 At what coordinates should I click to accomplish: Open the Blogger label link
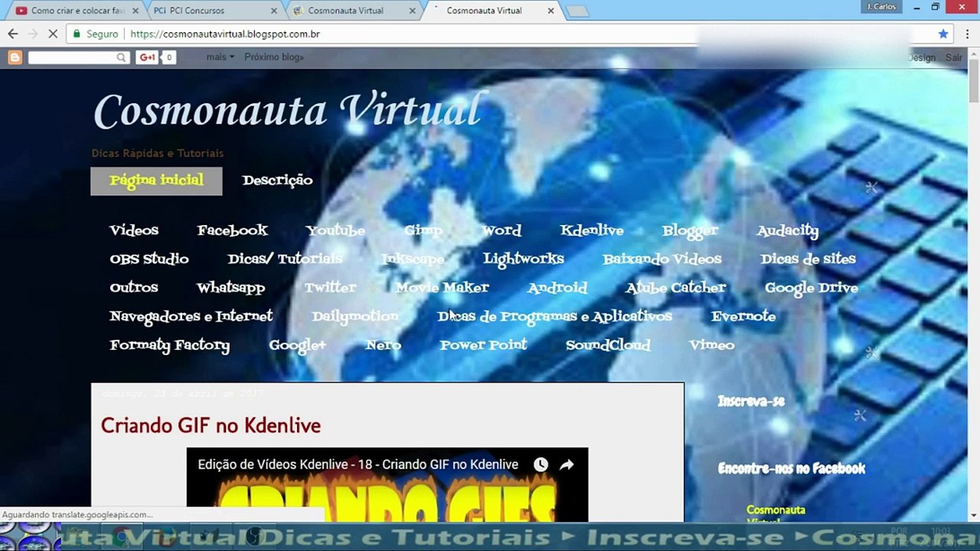(x=690, y=230)
